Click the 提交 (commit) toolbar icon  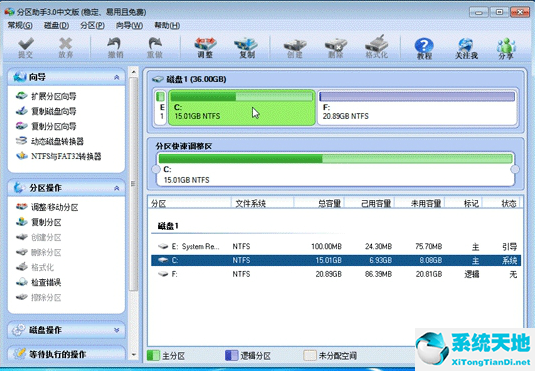(x=26, y=47)
